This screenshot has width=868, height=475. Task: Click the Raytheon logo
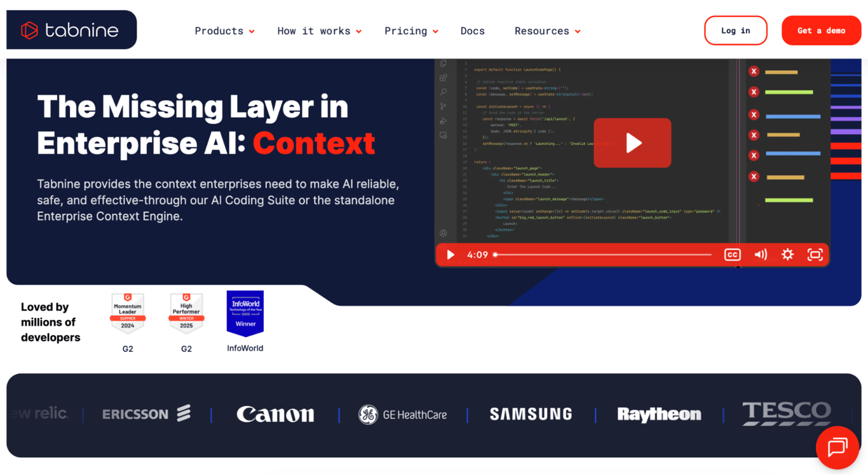pos(659,415)
